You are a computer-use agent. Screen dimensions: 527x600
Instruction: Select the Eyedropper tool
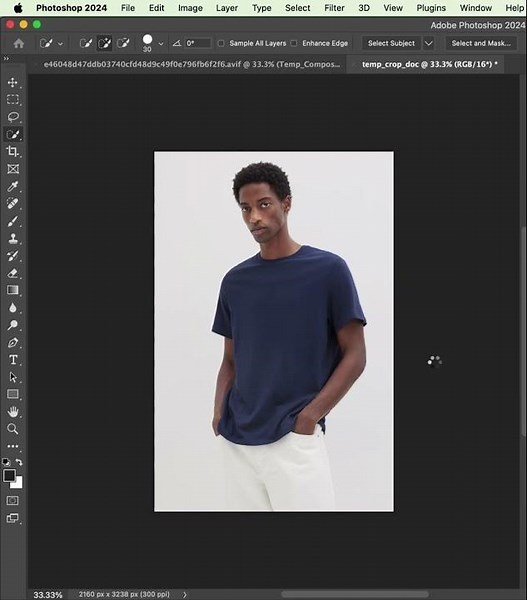13,186
